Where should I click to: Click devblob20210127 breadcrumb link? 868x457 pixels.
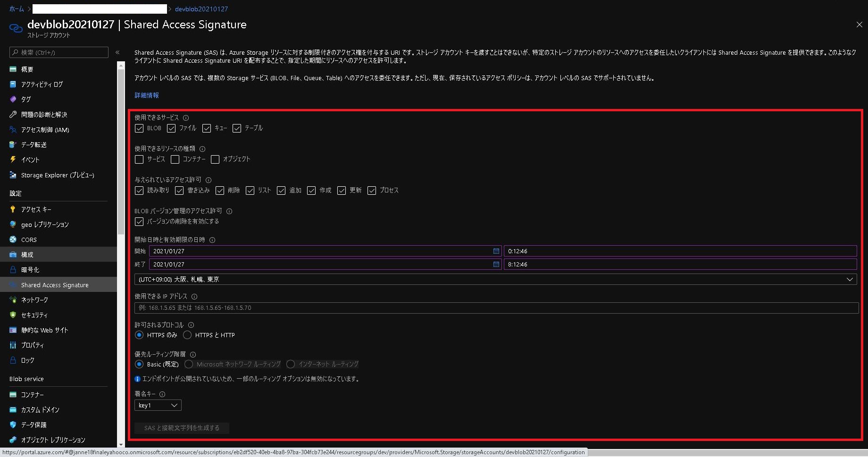coord(201,9)
